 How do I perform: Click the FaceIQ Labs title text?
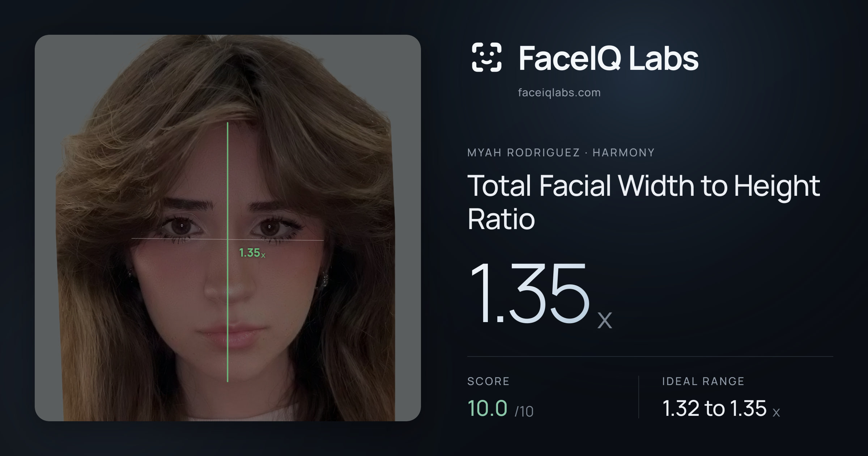(608, 58)
